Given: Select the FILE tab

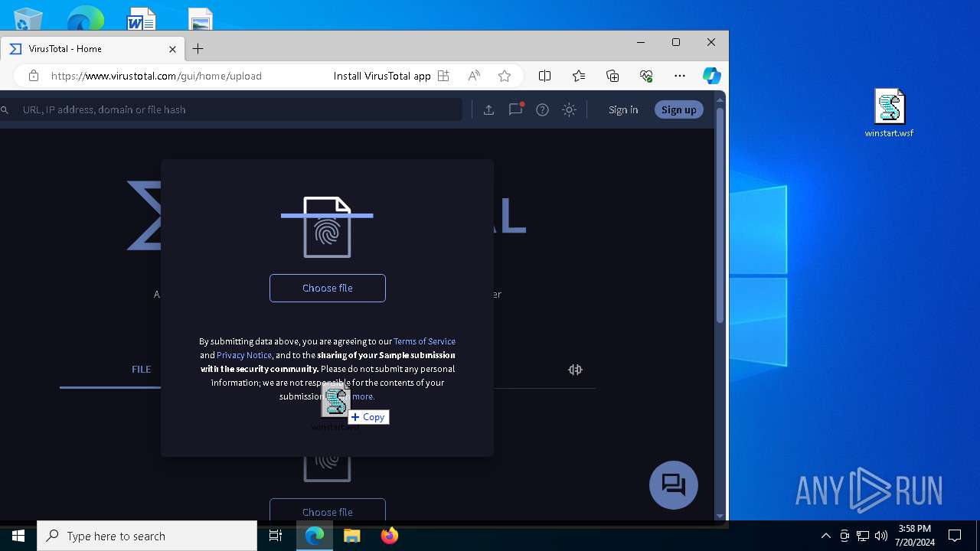Looking at the screenshot, I should click(141, 369).
